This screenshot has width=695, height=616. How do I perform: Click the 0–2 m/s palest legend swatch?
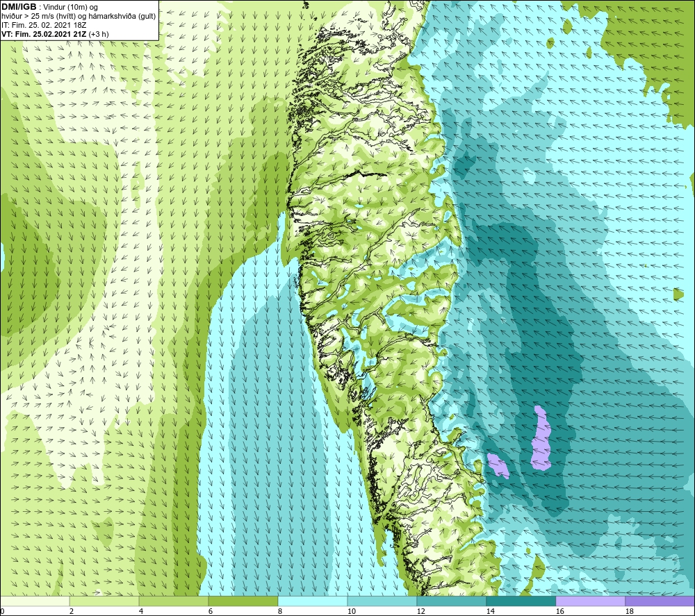click(x=35, y=601)
